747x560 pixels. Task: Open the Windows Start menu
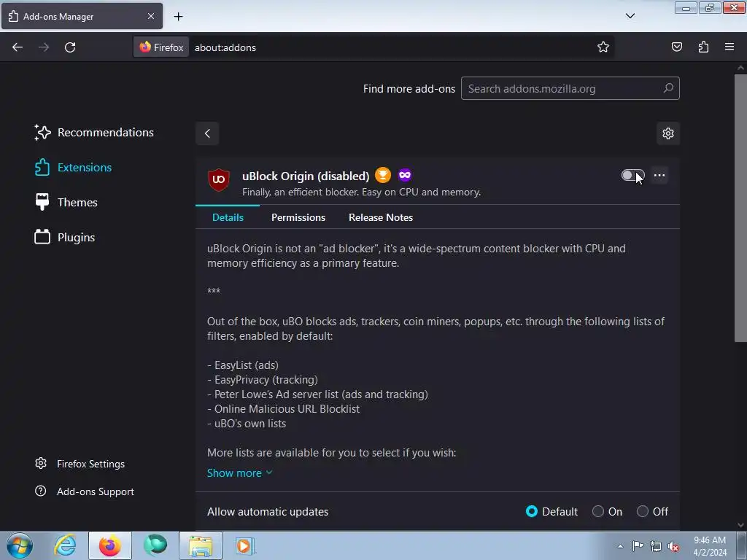(x=20, y=545)
